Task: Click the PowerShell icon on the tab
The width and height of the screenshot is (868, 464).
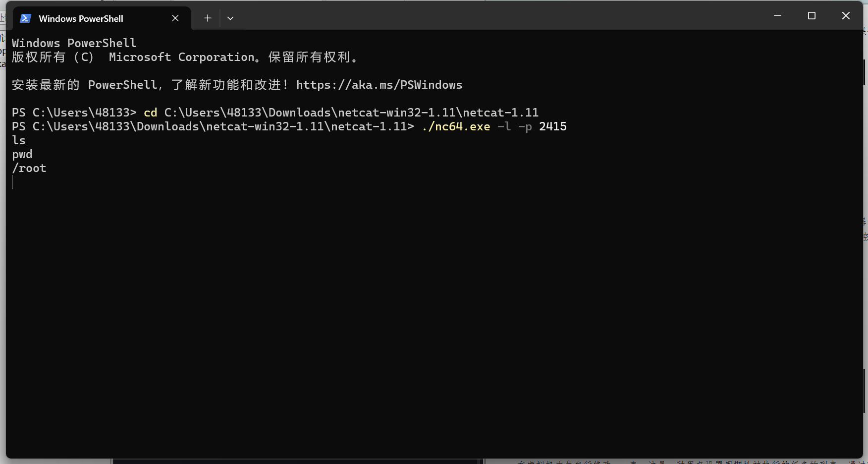Action: point(25,18)
